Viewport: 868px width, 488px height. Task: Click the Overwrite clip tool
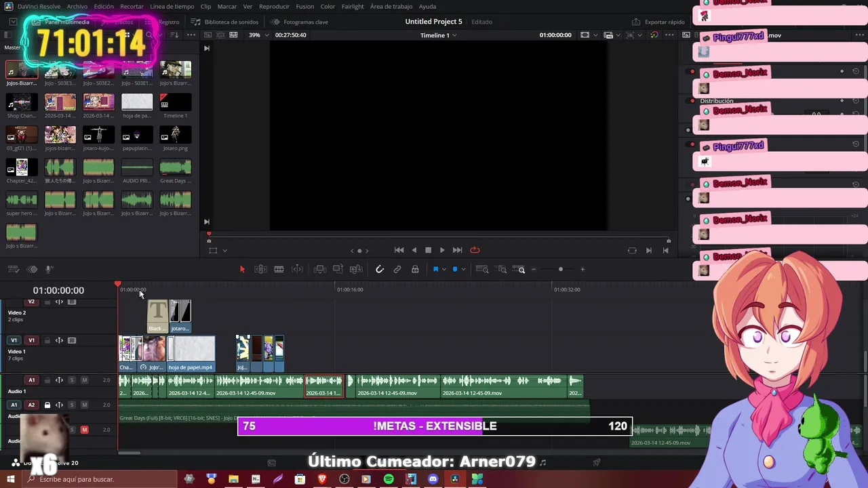click(338, 269)
